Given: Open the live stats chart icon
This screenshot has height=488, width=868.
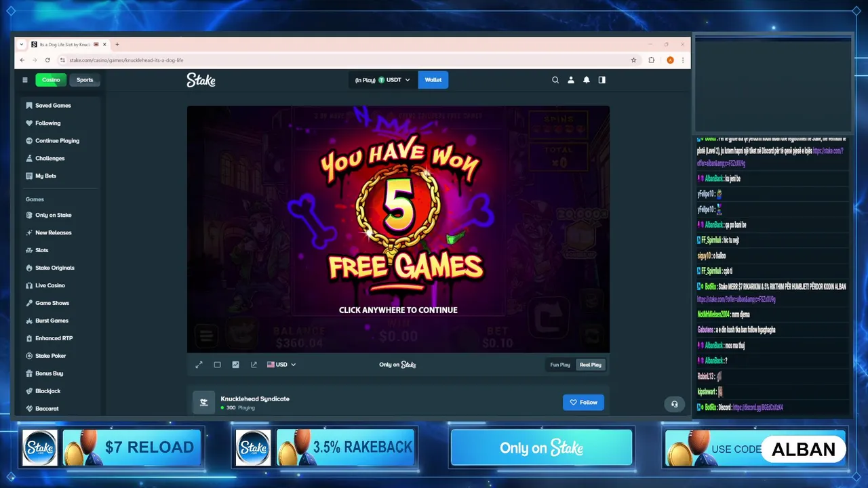Looking at the screenshot, I should pyautogui.click(x=235, y=365).
